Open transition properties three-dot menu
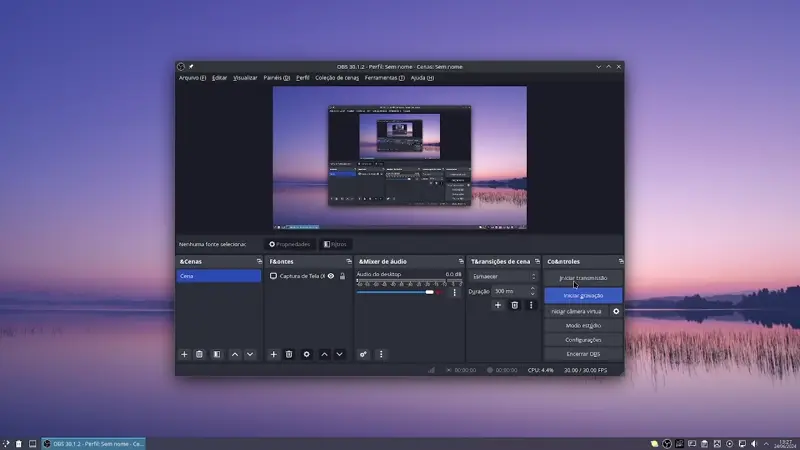The width and height of the screenshot is (800, 450). [531, 305]
